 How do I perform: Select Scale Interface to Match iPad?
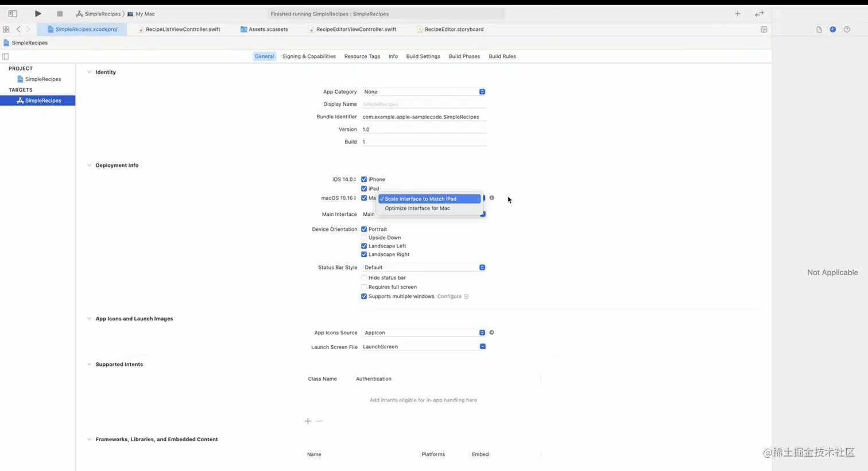click(429, 199)
